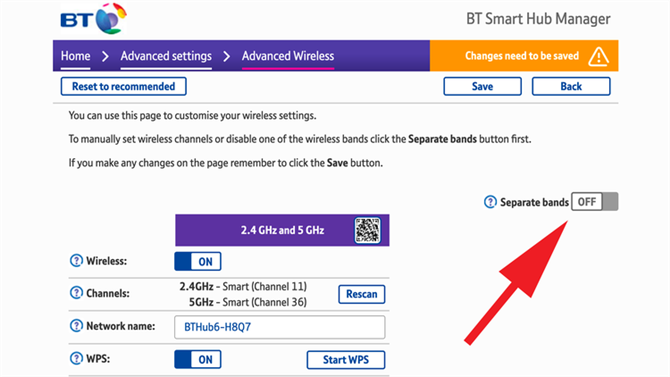The image size is (670, 377).
Task: Toggle the Separate bands switch
Action: click(594, 201)
